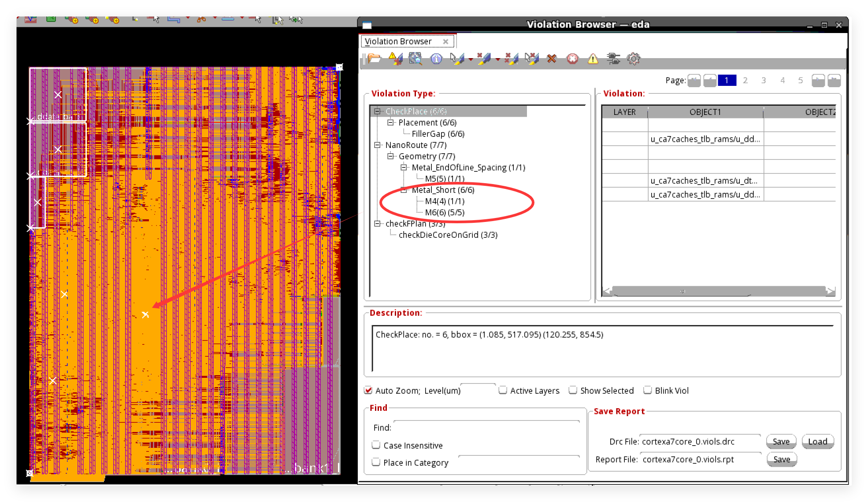This screenshot has height=502, width=868.
Task: Click Load button for Drc File
Action: tap(817, 441)
